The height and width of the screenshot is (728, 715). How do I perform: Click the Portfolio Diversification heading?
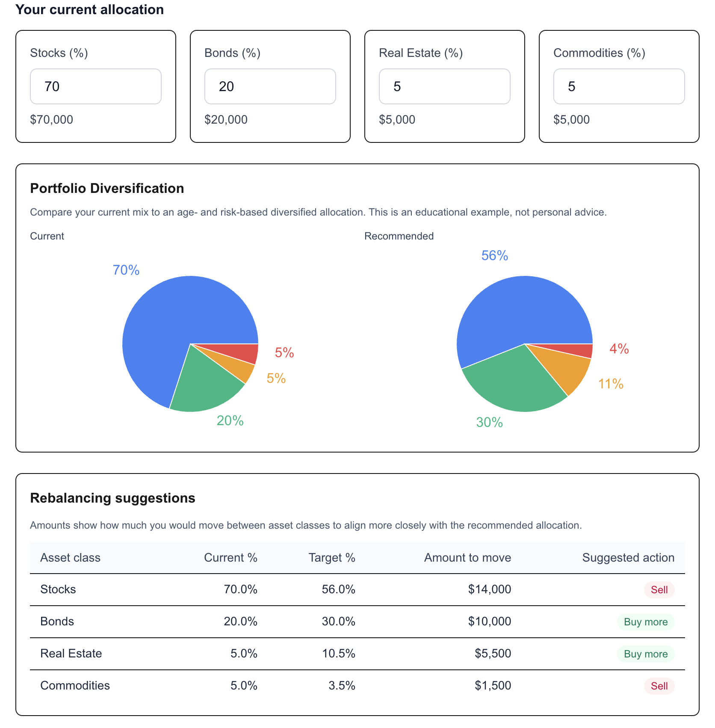click(x=107, y=188)
